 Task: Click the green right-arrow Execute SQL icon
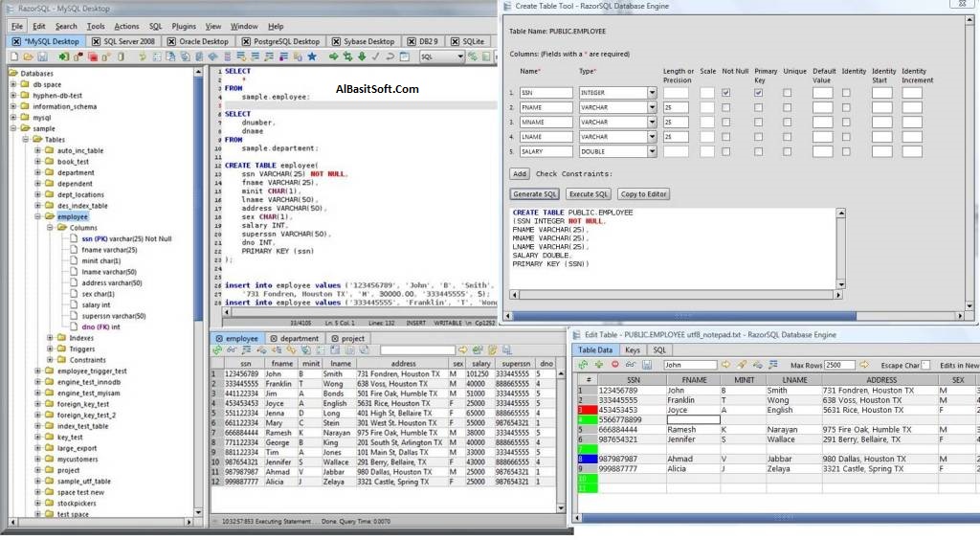tap(334, 56)
